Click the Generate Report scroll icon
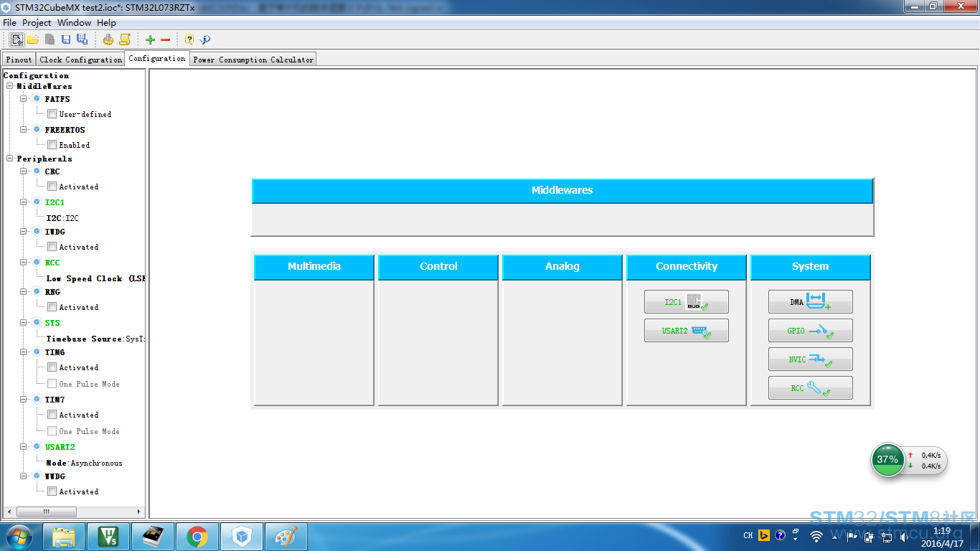 pyautogui.click(x=125, y=39)
